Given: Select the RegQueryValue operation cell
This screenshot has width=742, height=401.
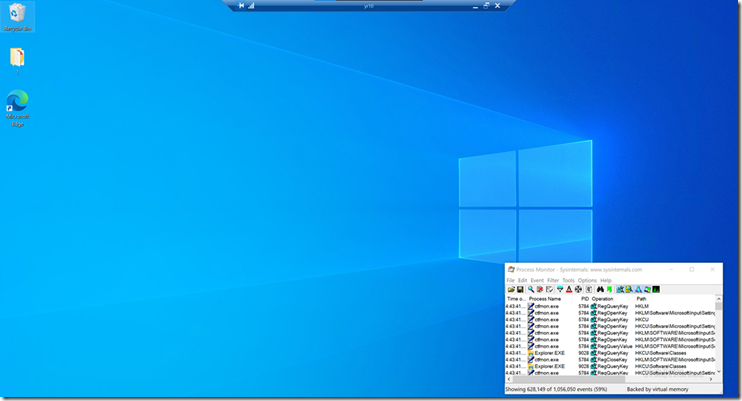Looking at the screenshot, I should coord(611,347).
